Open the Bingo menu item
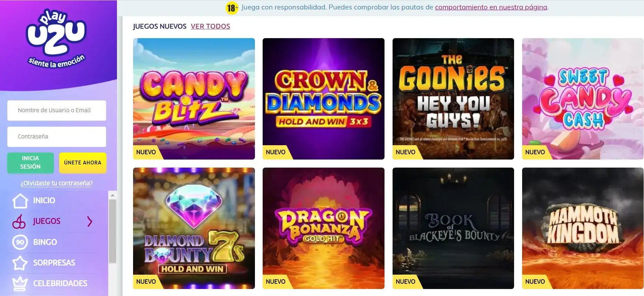Image resolution: width=644 pixels, height=296 pixels. point(45,242)
